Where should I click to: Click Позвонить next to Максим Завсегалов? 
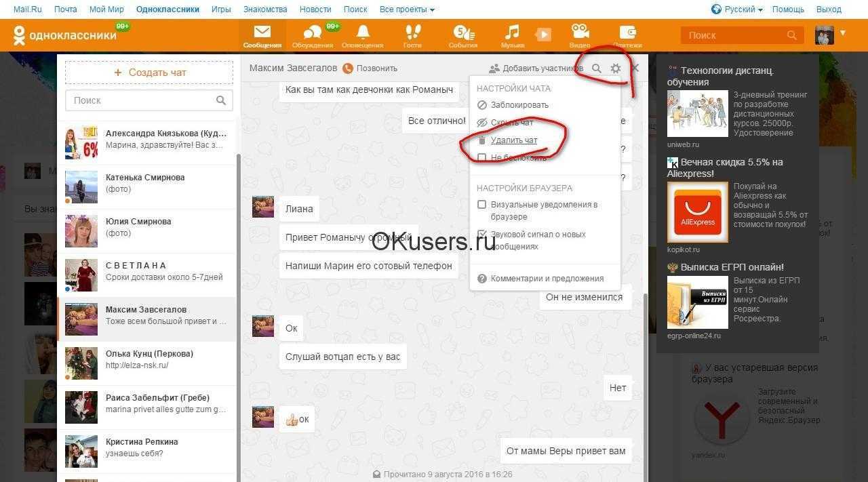370,68
